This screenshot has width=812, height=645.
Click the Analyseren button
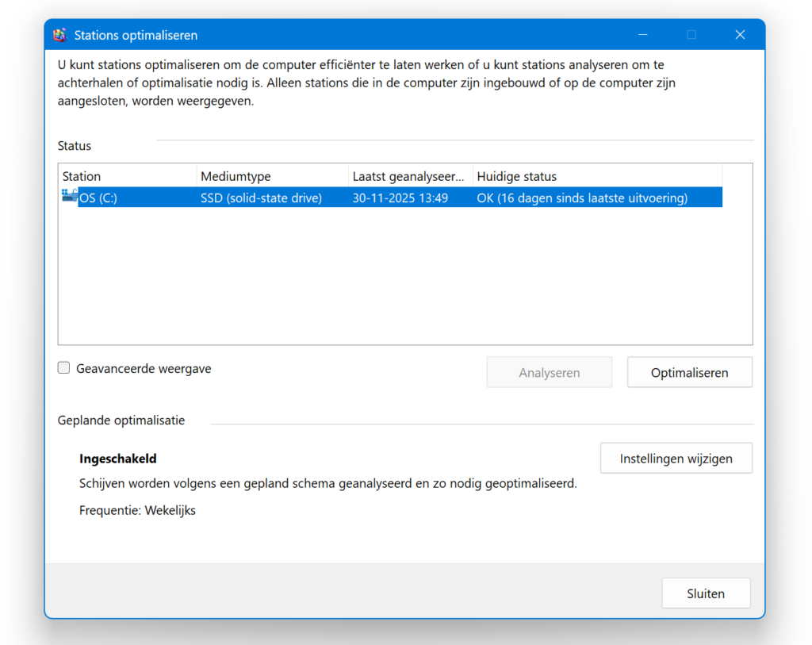point(549,373)
